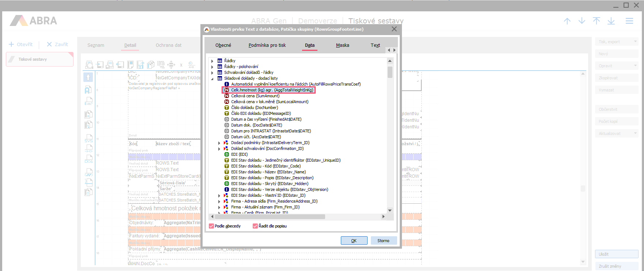Click I icon of Automatické vyplnění koeficientu row
644x271 pixels.
[227, 84]
